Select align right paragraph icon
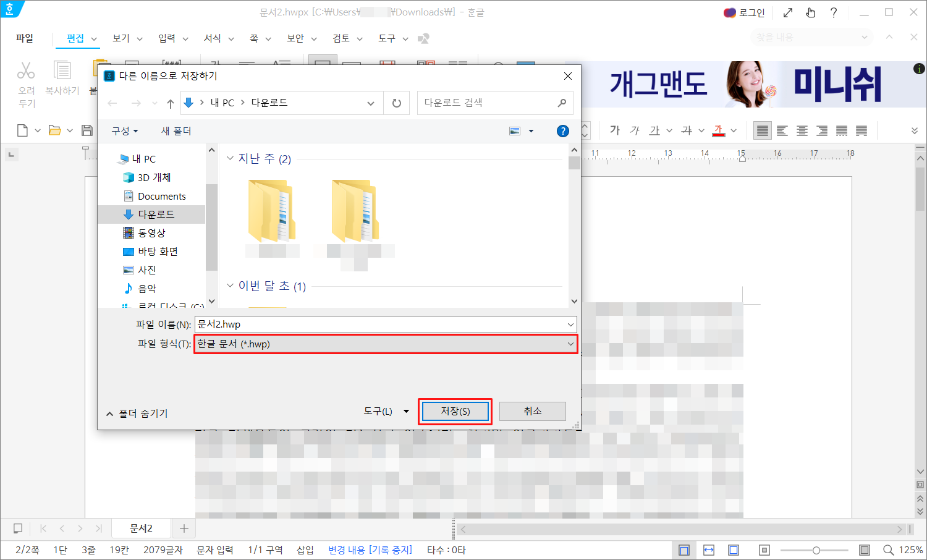Image resolution: width=927 pixels, height=560 pixels. [822, 130]
